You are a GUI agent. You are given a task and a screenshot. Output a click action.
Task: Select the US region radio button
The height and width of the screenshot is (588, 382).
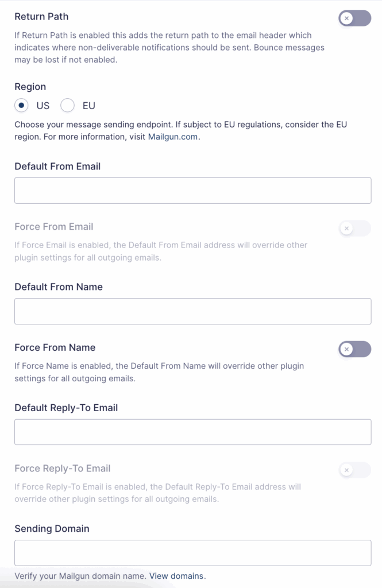[21, 106]
